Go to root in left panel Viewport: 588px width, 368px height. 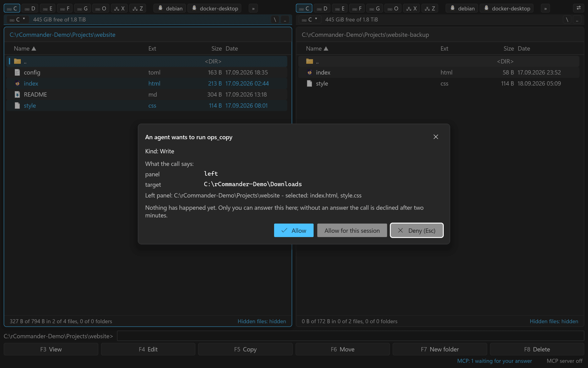tap(275, 20)
